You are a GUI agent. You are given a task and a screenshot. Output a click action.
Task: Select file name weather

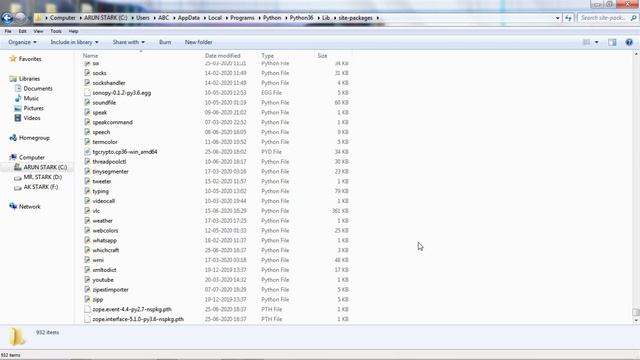coord(102,221)
